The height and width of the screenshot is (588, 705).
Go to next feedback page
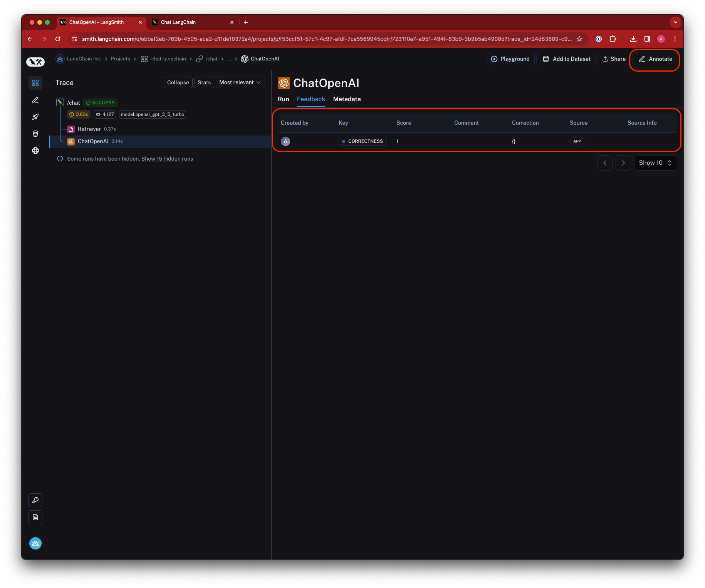point(623,163)
